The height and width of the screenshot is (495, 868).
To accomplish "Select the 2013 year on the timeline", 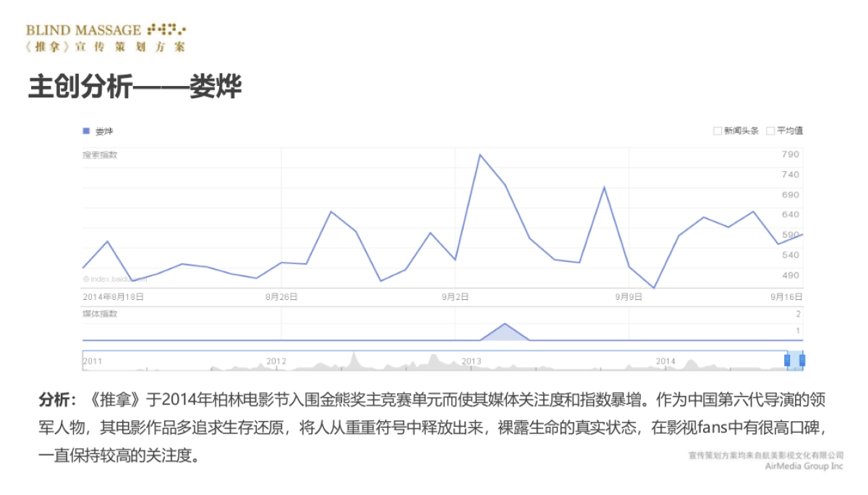I will click(x=469, y=358).
